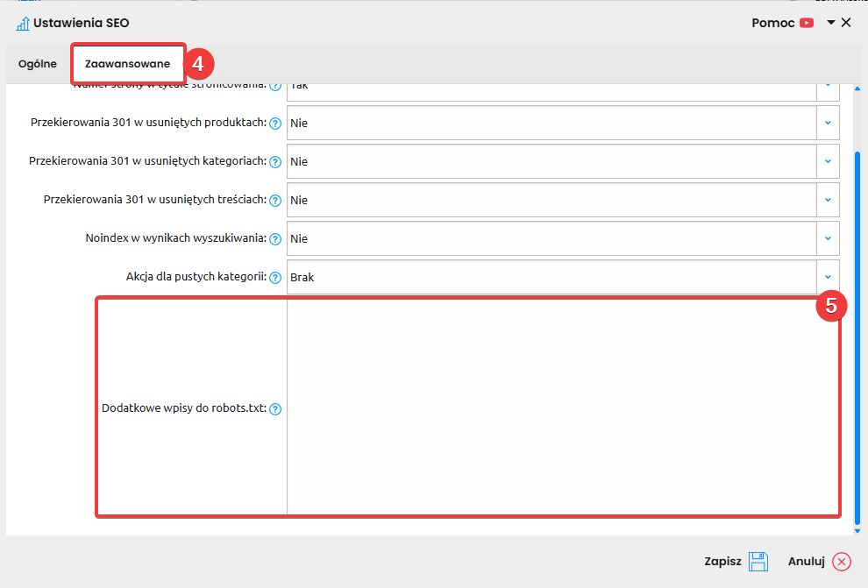The image size is (868, 588).
Task: Click the help icon for 'Dodatkowe wpisy do robots.txt'
Action: [x=275, y=409]
